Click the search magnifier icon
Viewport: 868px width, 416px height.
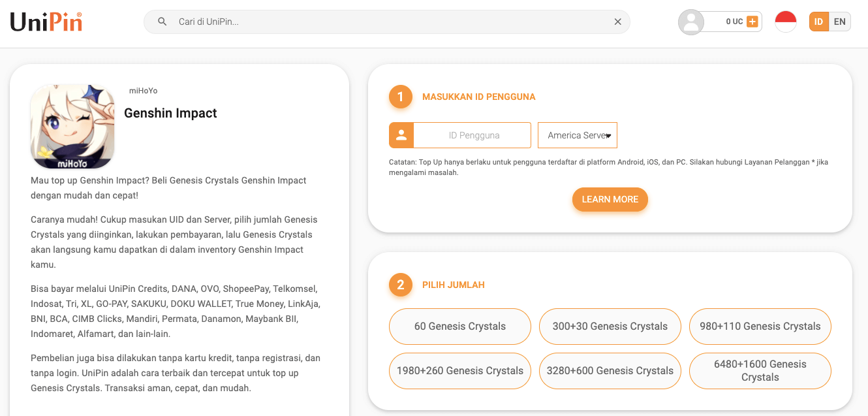tap(163, 22)
